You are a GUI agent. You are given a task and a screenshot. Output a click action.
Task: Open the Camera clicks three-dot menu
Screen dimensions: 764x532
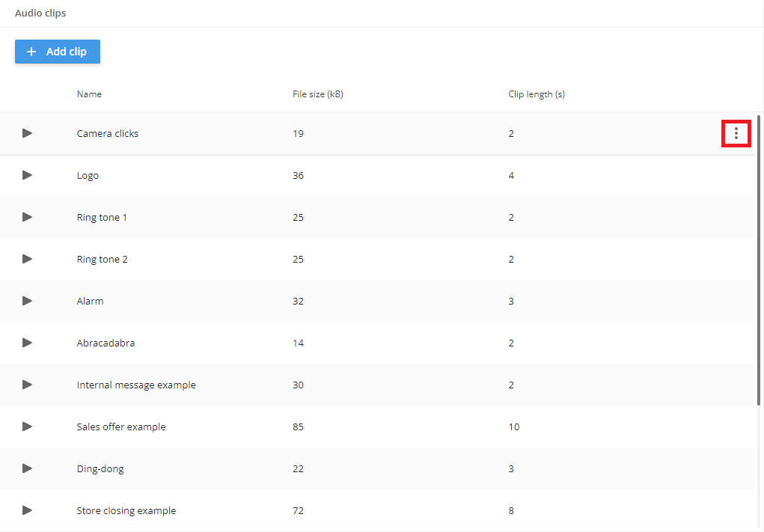click(x=736, y=133)
